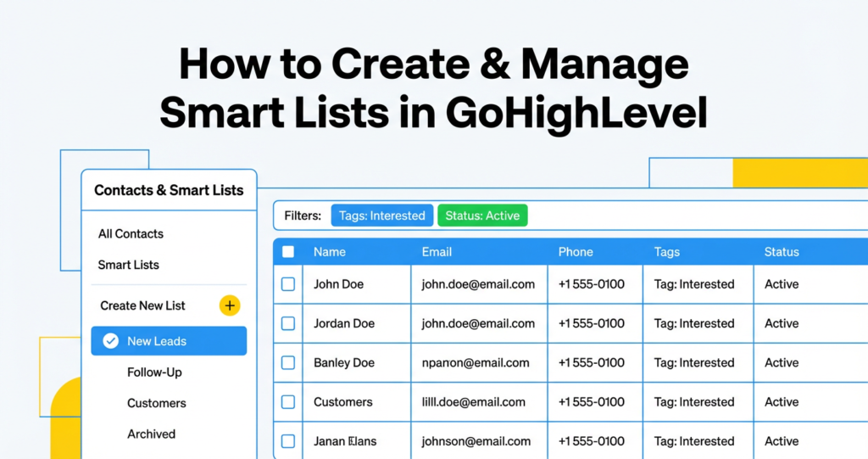Click Janan Elans' phone number
Image resolution: width=868 pixels, height=459 pixels.
tap(591, 441)
